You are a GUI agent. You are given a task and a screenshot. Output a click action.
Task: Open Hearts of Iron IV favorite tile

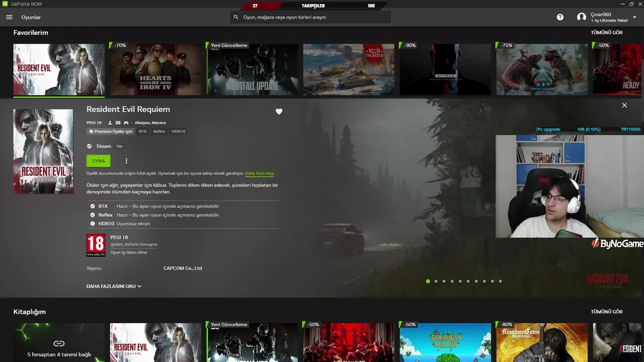tap(155, 69)
